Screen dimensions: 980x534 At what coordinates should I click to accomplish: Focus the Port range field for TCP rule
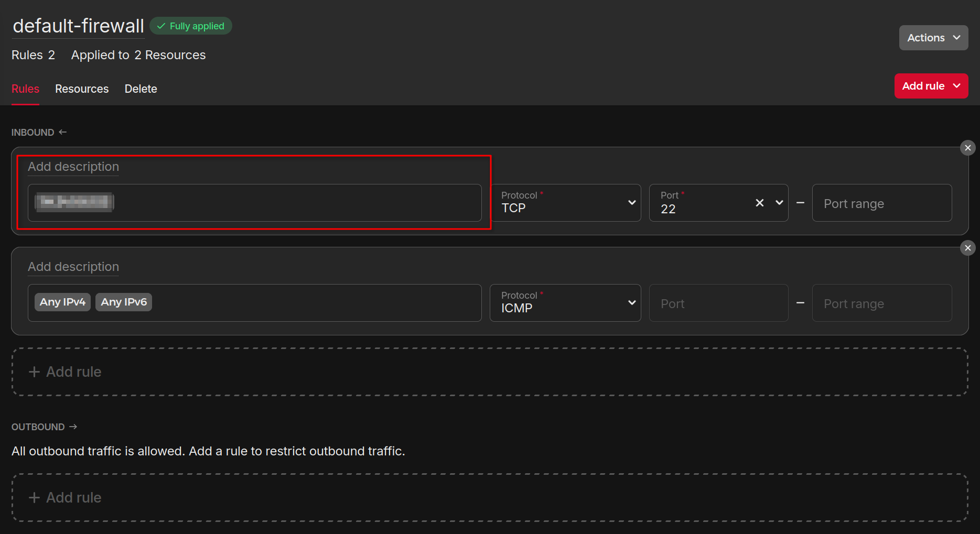(x=881, y=203)
